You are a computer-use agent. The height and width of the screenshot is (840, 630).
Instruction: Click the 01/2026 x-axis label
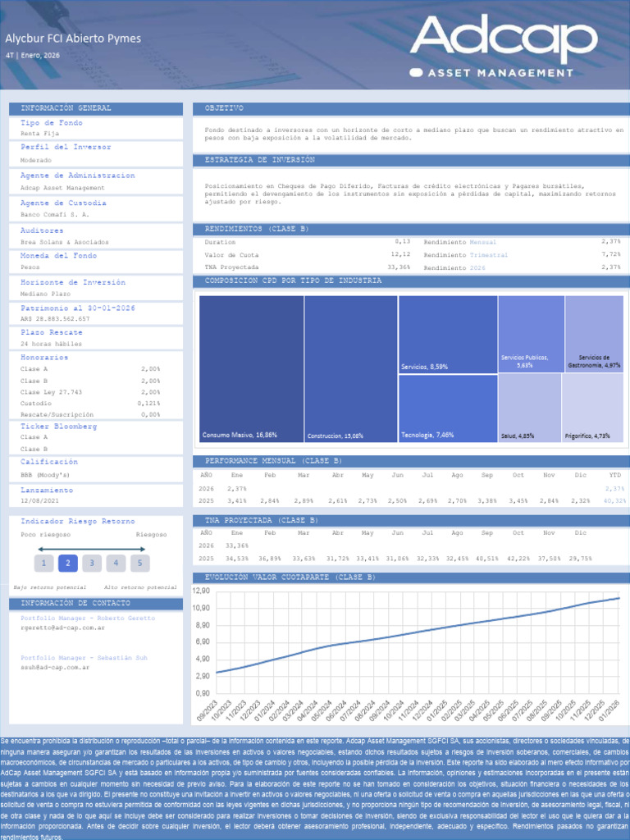point(610,711)
